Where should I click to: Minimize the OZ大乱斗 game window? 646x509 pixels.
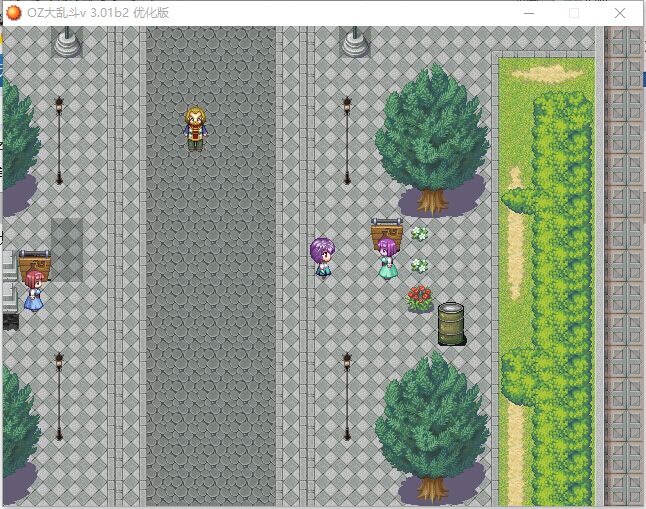click(529, 13)
